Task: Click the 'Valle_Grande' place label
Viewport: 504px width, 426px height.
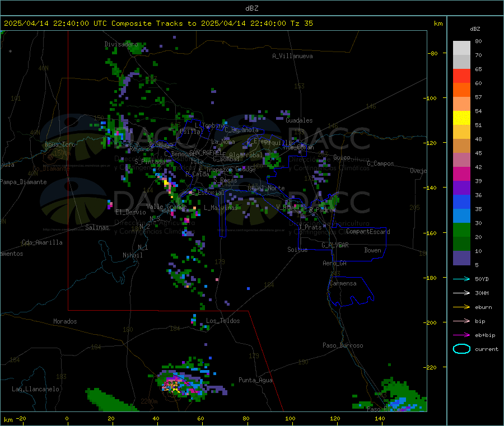Action: (166, 206)
